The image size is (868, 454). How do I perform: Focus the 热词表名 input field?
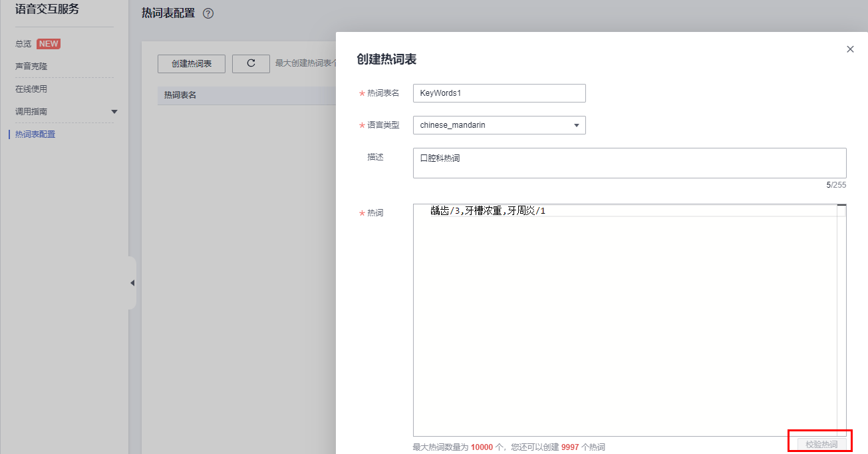[499, 93]
